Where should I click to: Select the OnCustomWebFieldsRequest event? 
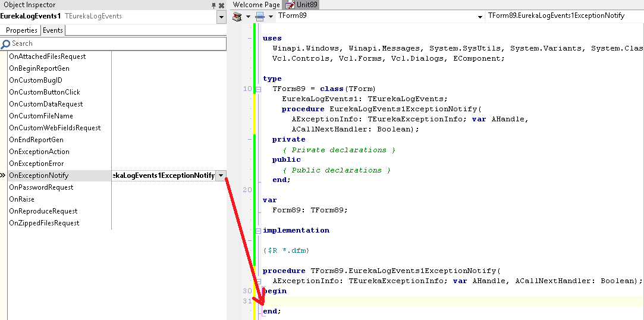(55, 128)
